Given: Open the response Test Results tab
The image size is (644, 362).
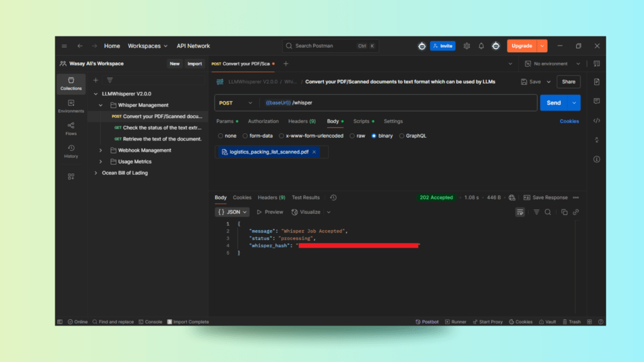Looking at the screenshot, I should [306, 197].
